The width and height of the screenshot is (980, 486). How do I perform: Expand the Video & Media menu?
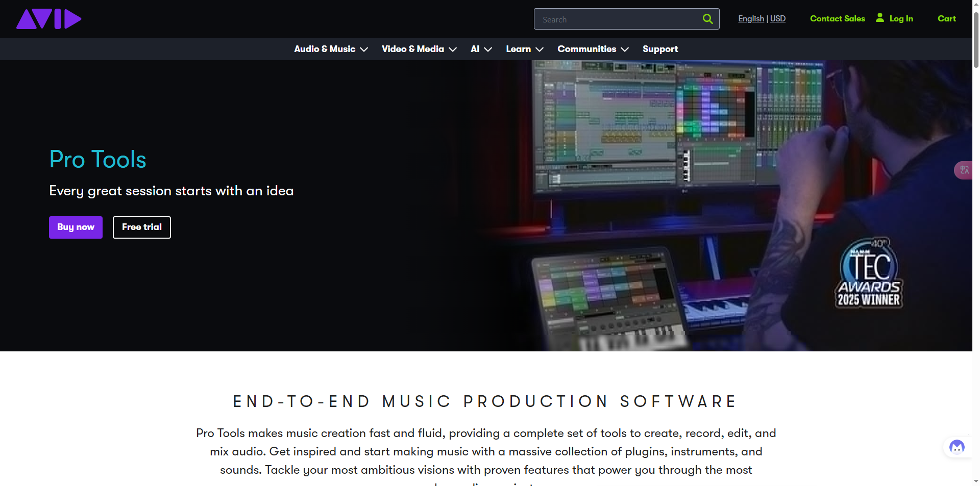coord(419,49)
